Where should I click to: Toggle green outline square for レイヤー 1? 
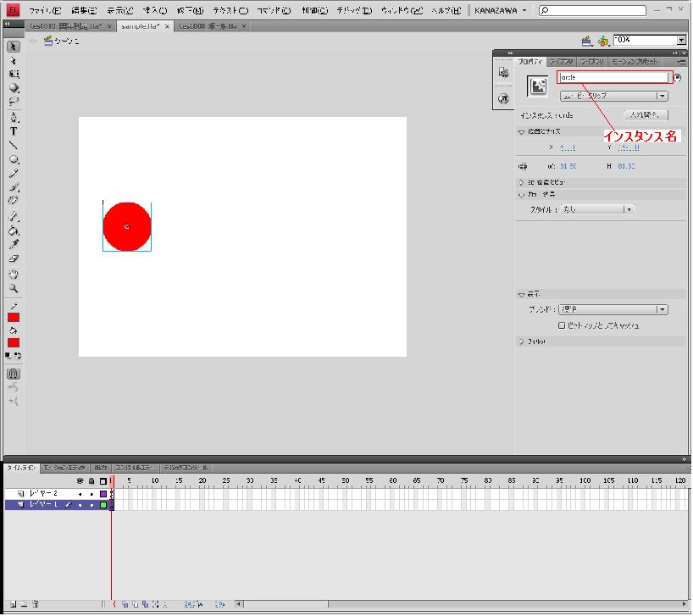[x=103, y=505]
